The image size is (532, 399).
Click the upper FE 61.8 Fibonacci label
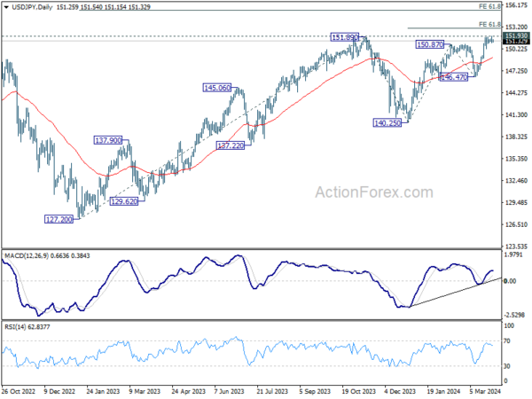(489, 6)
